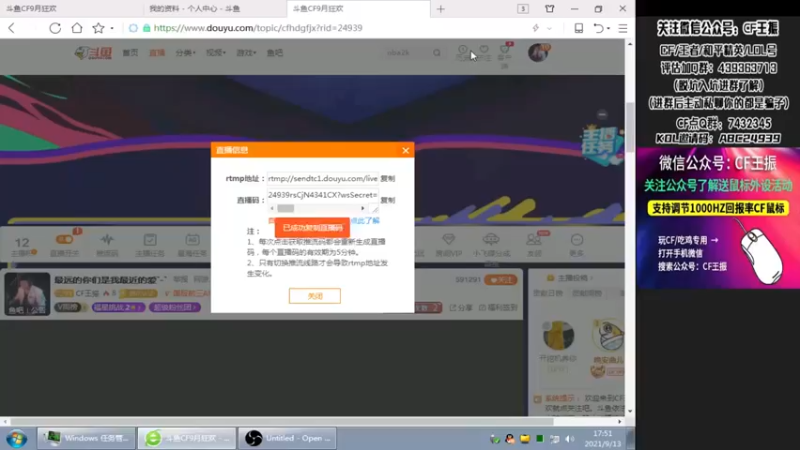Select the active 斗鱼CF9月狂欢 tab
Viewport: 800px width, 450px height.
click(x=358, y=9)
